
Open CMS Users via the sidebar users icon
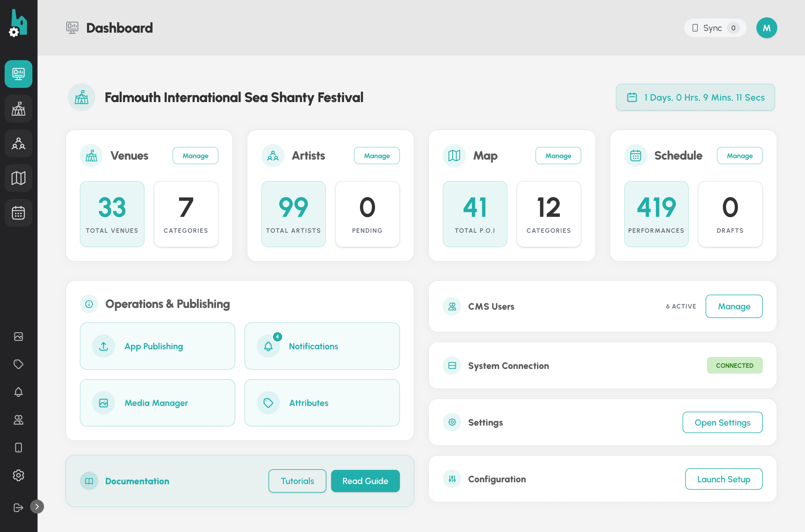point(18,420)
